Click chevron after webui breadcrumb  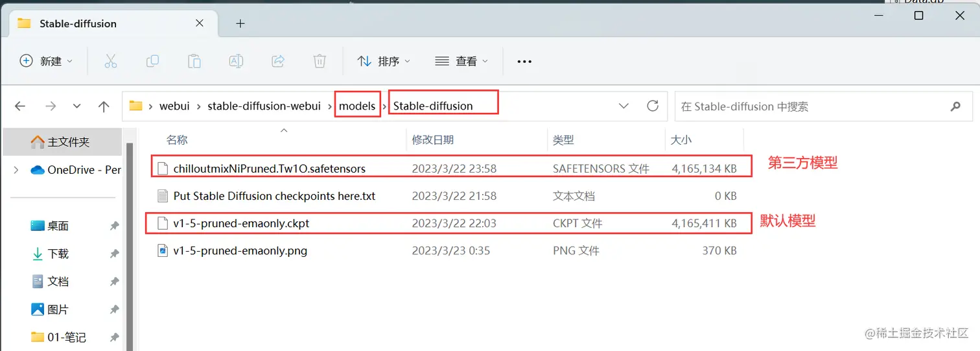[199, 106]
